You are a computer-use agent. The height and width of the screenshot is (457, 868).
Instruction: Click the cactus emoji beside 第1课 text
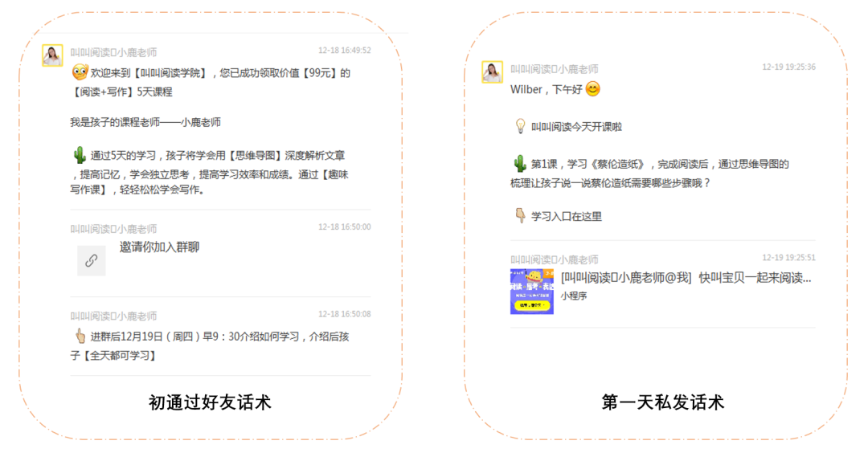point(519,163)
